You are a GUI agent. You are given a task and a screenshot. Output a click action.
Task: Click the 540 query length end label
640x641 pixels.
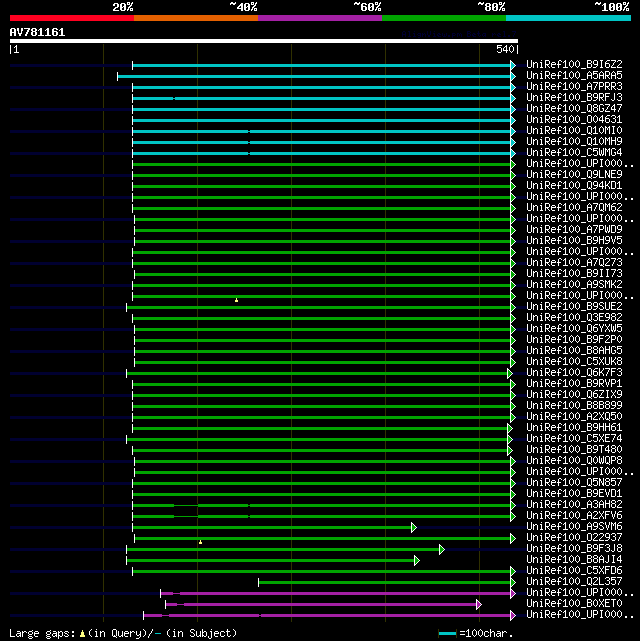point(505,49)
